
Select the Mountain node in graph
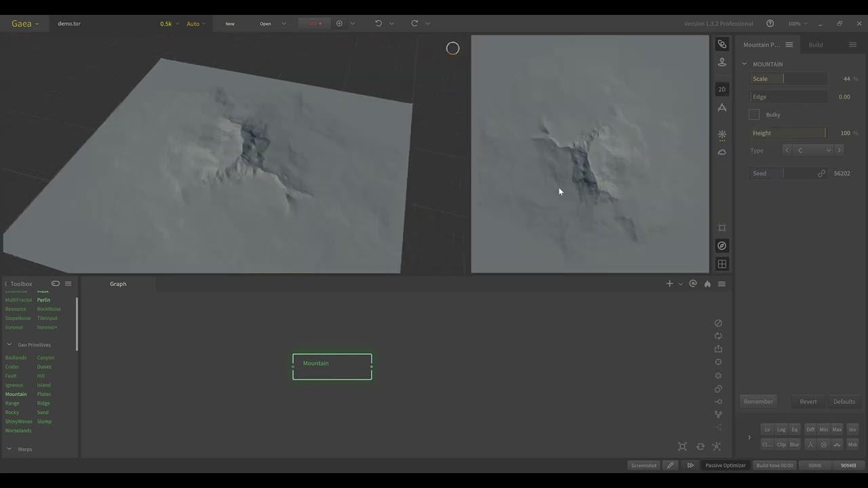coord(332,367)
